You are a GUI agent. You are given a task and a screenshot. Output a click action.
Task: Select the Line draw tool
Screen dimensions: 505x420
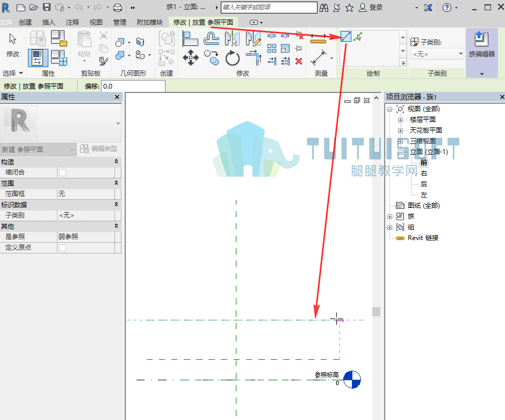[345, 37]
